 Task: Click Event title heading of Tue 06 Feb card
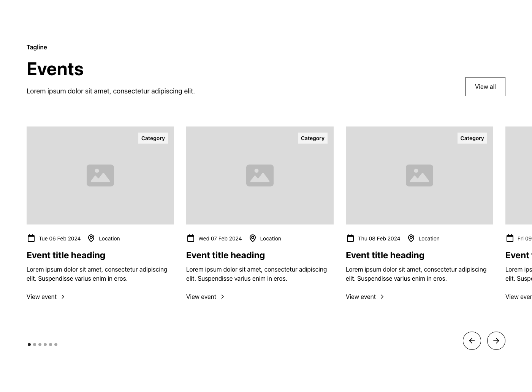pyautogui.click(x=66, y=255)
